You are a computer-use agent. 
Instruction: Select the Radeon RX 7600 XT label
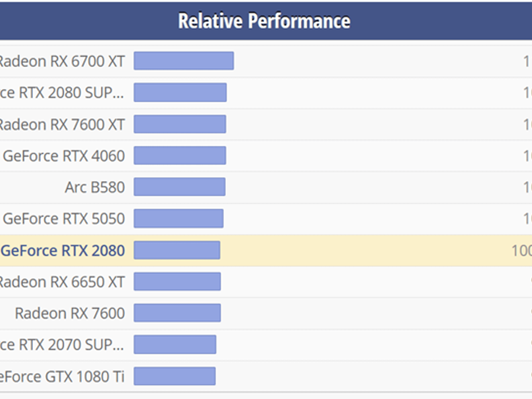62,124
